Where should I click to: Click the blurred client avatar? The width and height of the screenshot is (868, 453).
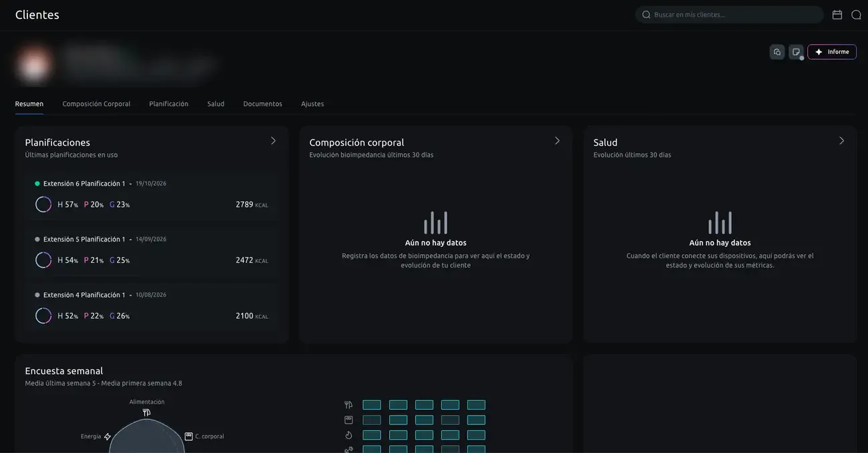(x=34, y=64)
